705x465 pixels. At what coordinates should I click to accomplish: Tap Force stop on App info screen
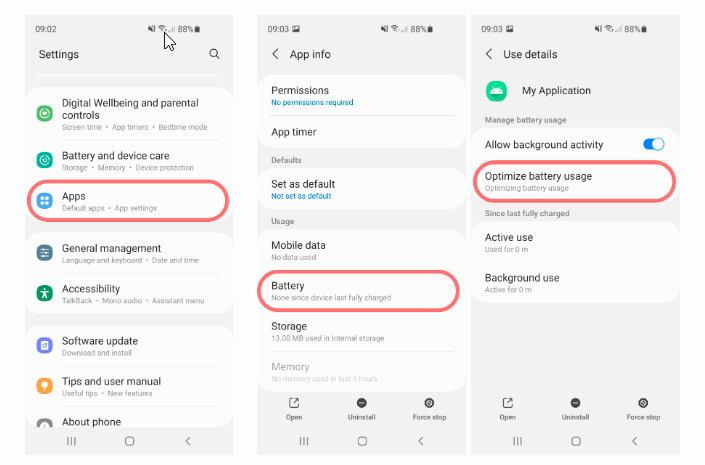[429, 409]
